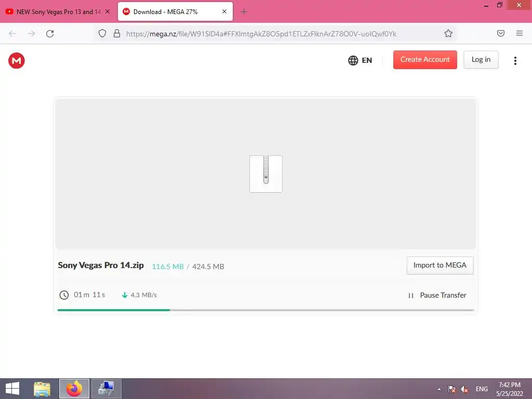Minimize the Firefox window
The image size is (532, 399).
486,5
